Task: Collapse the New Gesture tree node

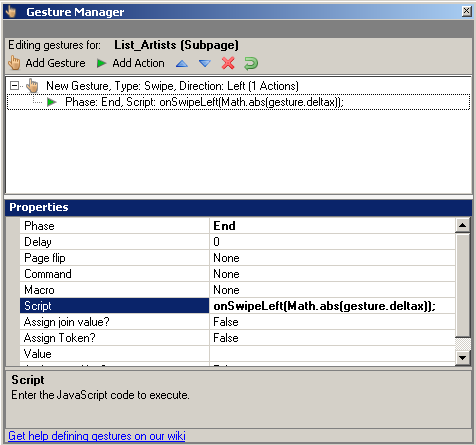Action: coord(14,86)
